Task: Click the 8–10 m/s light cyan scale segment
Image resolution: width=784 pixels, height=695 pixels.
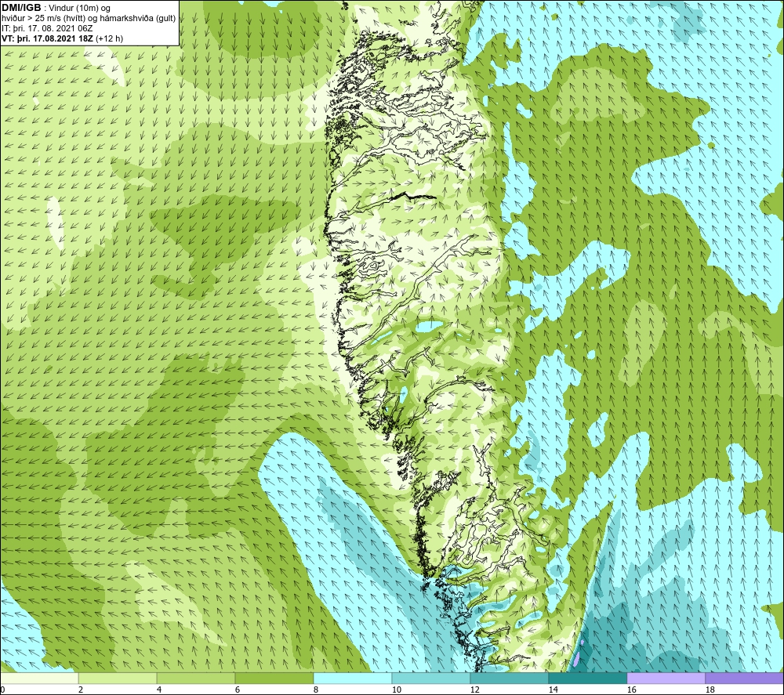Action: click(353, 679)
